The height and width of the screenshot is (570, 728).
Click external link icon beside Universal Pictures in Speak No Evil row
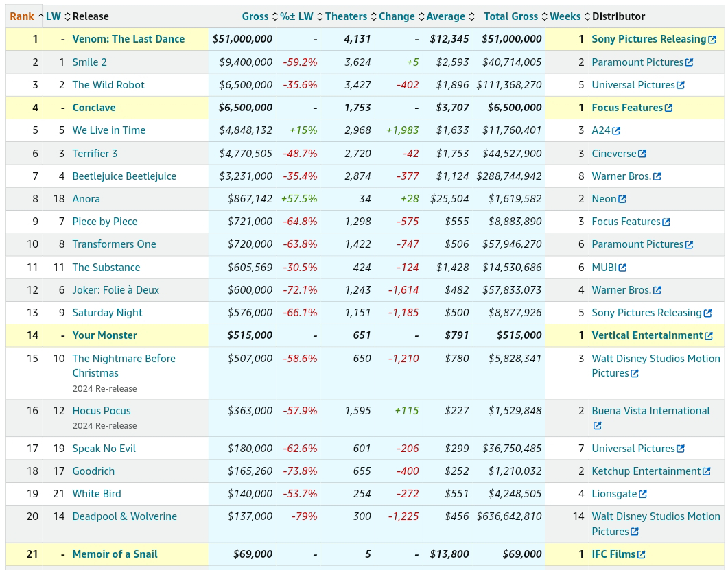[x=680, y=449]
